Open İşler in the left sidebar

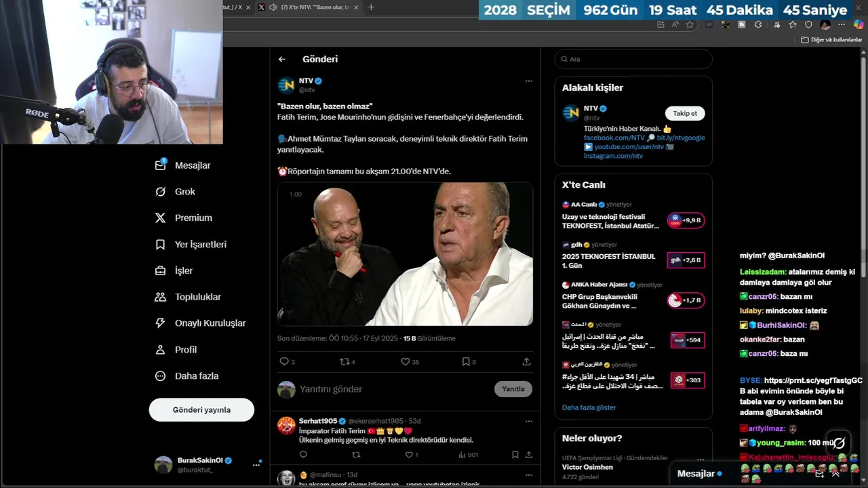pos(174,270)
